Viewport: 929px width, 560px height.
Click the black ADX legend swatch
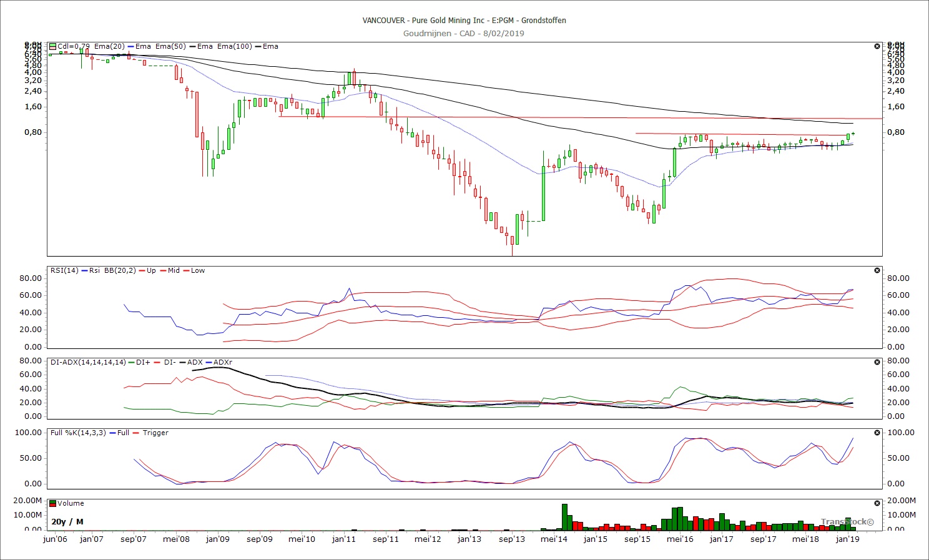182,362
